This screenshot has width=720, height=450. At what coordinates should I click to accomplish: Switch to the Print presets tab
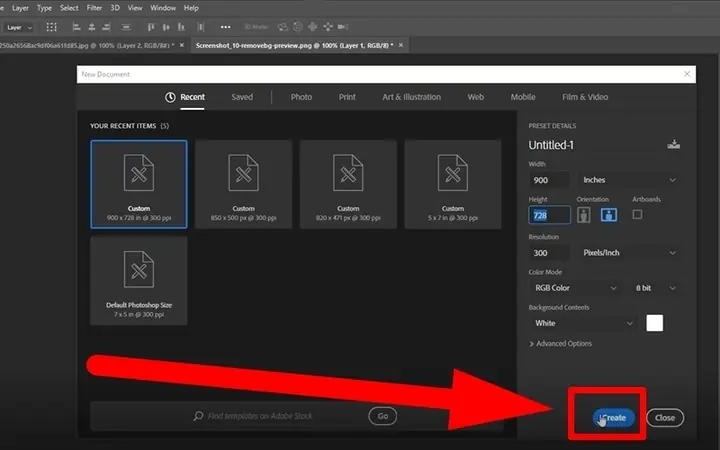[x=347, y=97]
